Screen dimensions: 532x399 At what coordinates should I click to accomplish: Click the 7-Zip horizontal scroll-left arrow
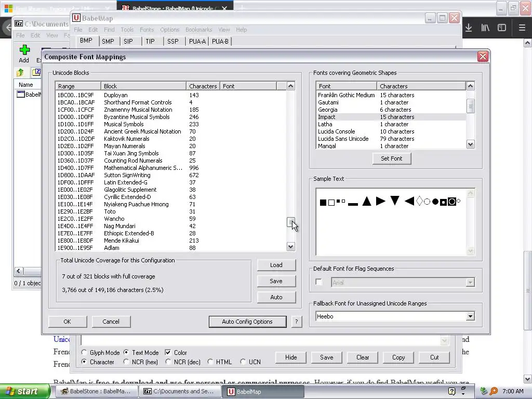19,271
